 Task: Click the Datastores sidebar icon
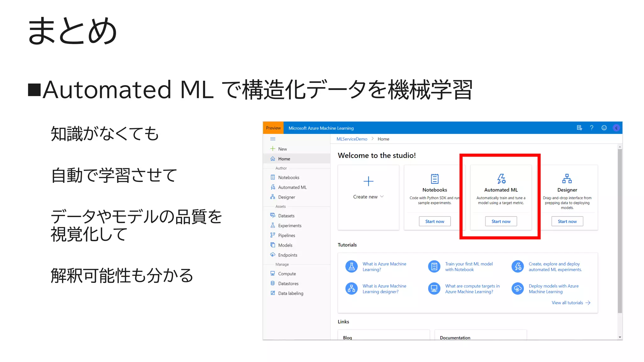[273, 283]
